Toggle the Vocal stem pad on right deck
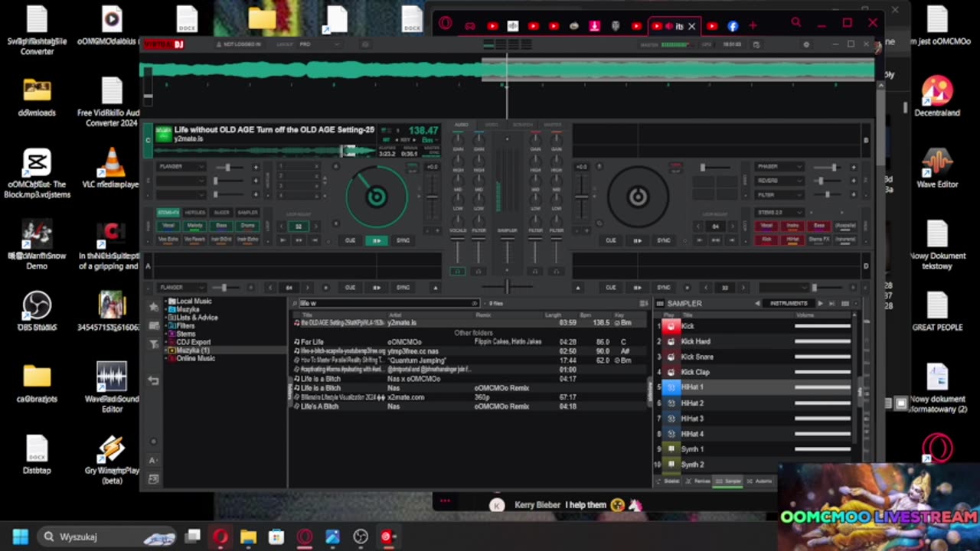Viewport: 980px width, 551px height. [x=766, y=226]
